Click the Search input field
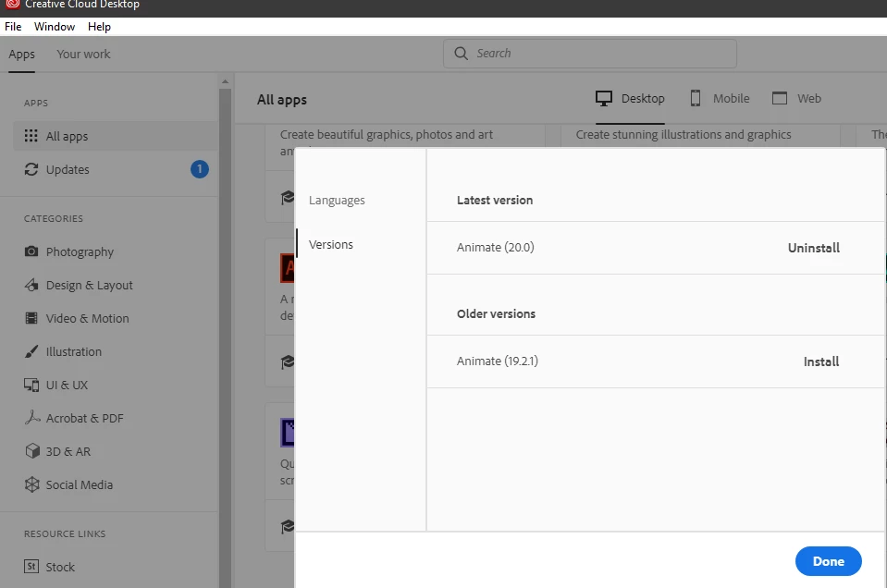887x588 pixels. point(590,53)
